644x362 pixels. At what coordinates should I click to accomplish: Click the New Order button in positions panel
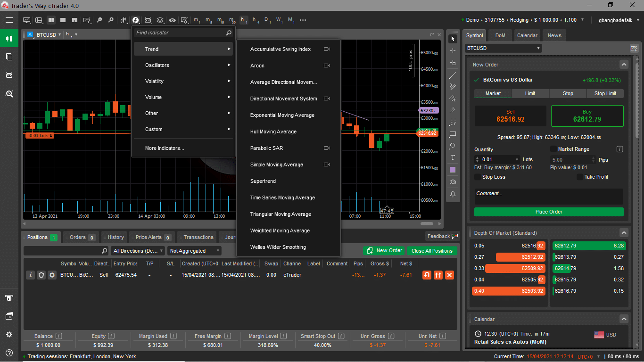[x=384, y=251]
